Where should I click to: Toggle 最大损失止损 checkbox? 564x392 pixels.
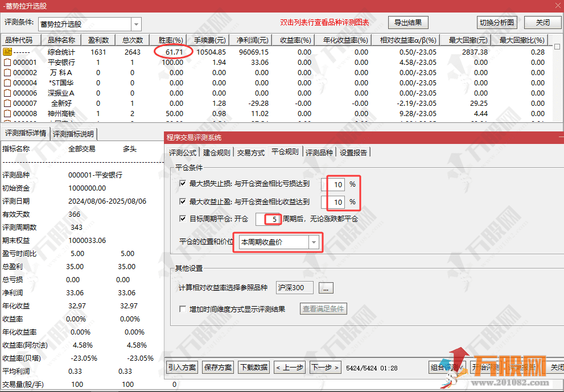[183, 183]
